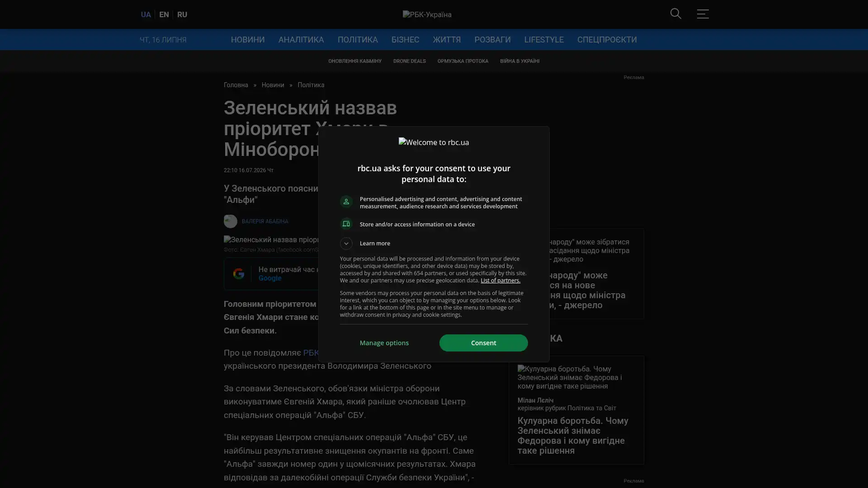Click the device storage icon
The width and height of the screenshot is (868, 488).
click(346, 224)
